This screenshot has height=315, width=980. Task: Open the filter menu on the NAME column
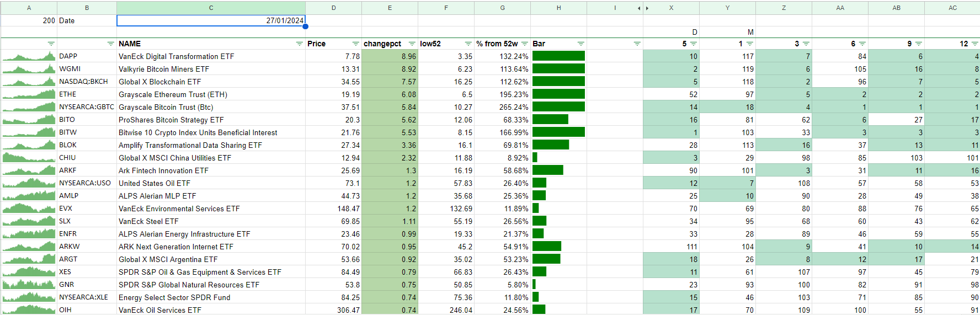point(299,44)
